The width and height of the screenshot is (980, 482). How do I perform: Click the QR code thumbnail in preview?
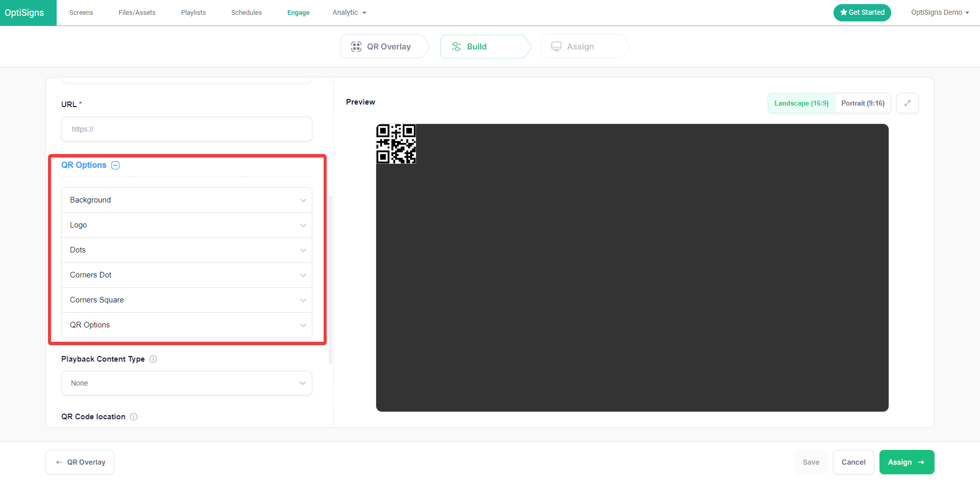click(396, 144)
